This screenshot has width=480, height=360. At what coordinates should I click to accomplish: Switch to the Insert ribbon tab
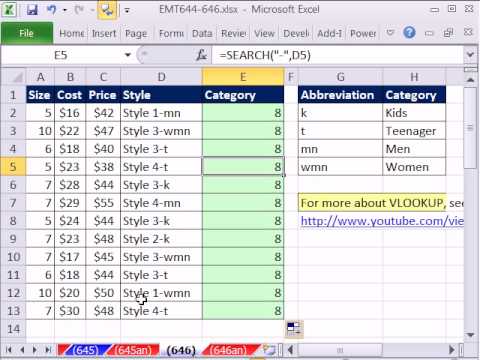click(x=104, y=33)
